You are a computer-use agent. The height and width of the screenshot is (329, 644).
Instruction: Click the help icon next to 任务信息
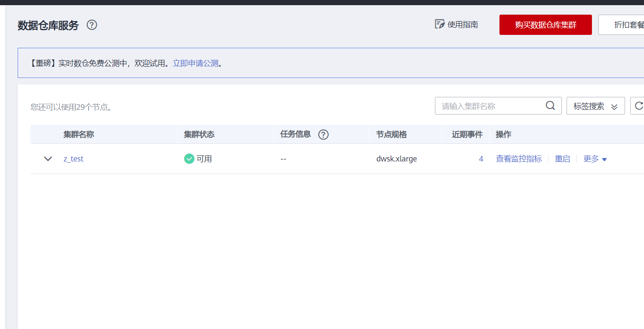tap(324, 135)
